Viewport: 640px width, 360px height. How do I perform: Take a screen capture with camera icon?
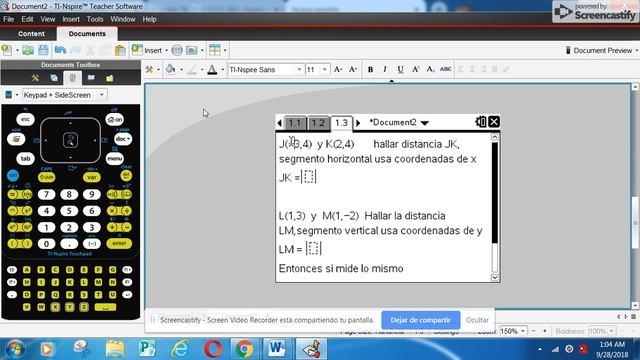click(191, 50)
